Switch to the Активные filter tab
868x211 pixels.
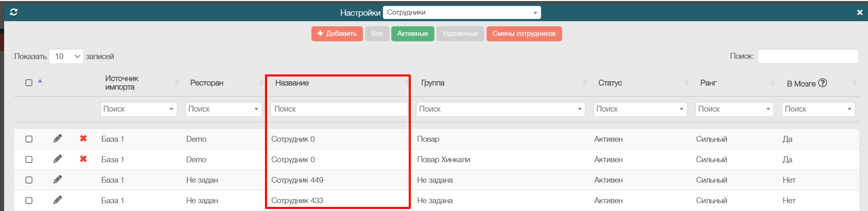click(412, 34)
